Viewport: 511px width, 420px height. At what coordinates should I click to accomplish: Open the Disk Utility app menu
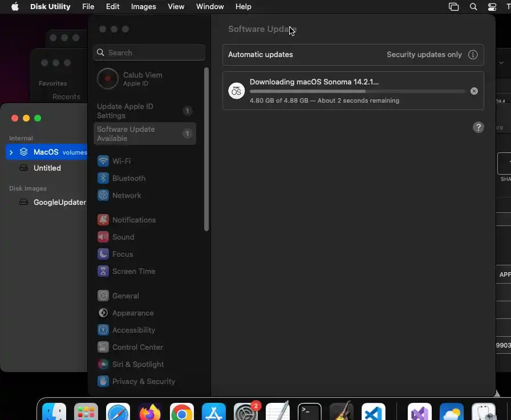pyautogui.click(x=50, y=6)
